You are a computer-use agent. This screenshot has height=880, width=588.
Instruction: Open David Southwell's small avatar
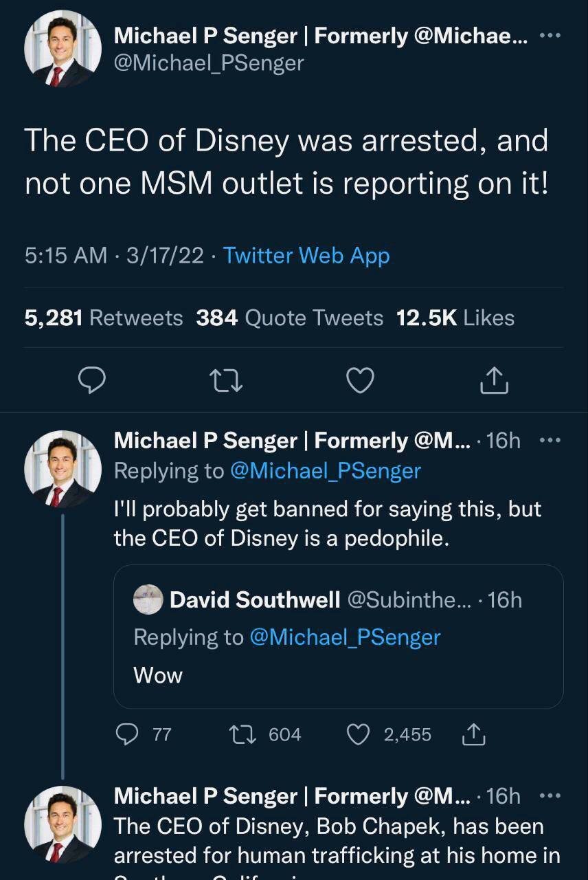[x=148, y=599]
